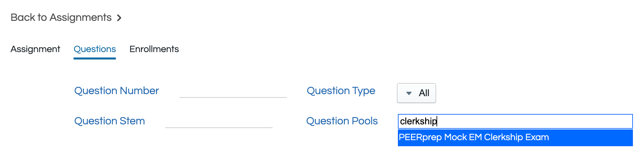Click the blue underline beneath Questions tab

95,58
